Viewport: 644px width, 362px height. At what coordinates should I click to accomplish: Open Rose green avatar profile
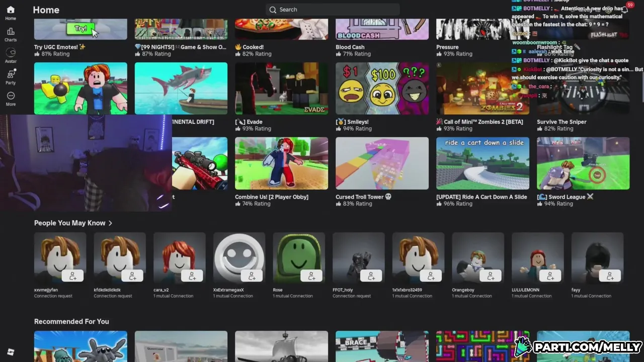pos(299,258)
